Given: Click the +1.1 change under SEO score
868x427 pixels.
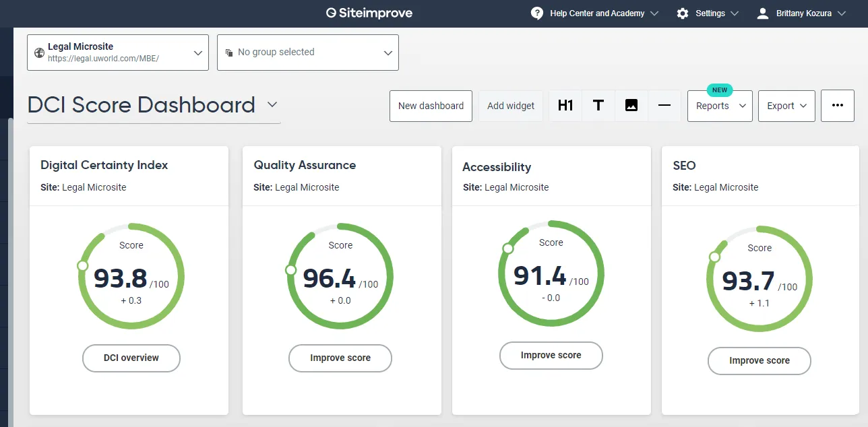Looking at the screenshot, I should (x=759, y=303).
